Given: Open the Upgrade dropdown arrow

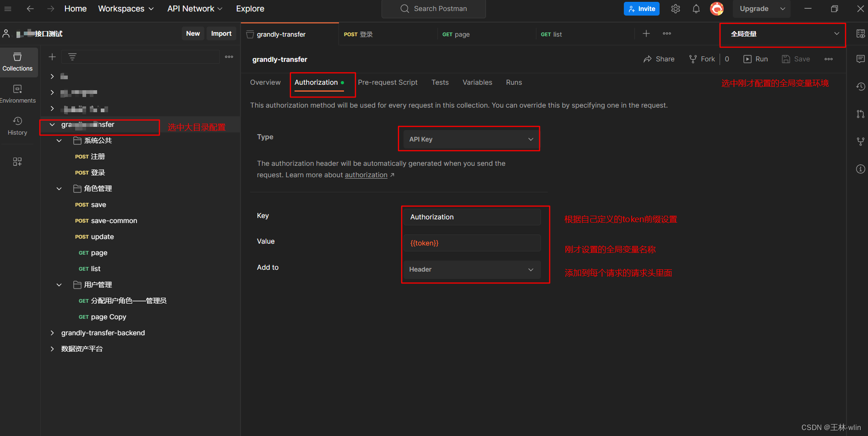Looking at the screenshot, I should [x=783, y=9].
